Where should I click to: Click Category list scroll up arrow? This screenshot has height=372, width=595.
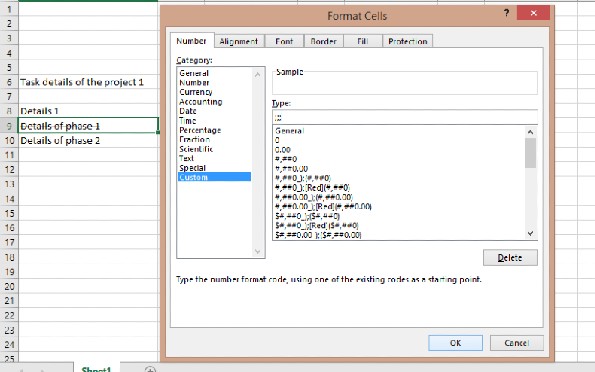pos(258,75)
